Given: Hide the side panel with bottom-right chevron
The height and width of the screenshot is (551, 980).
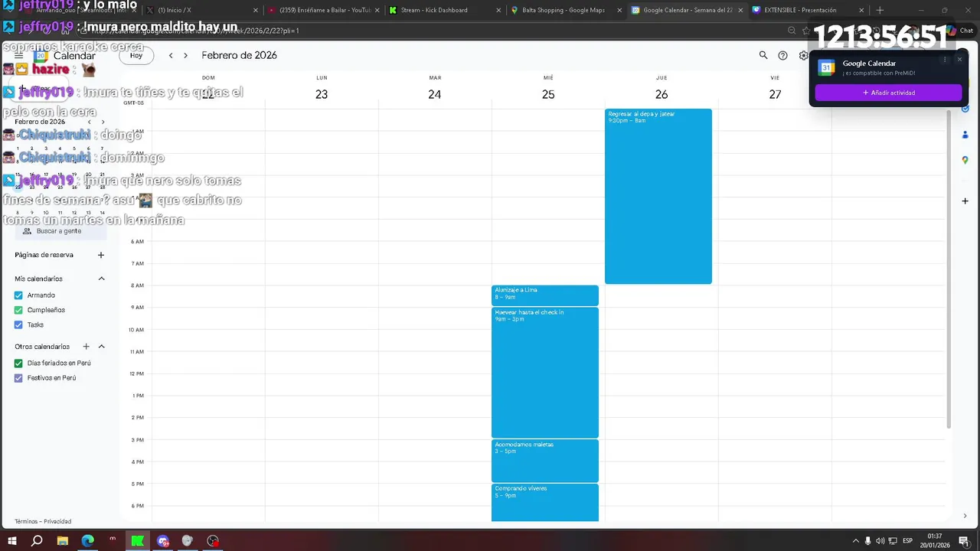Looking at the screenshot, I should click(965, 516).
